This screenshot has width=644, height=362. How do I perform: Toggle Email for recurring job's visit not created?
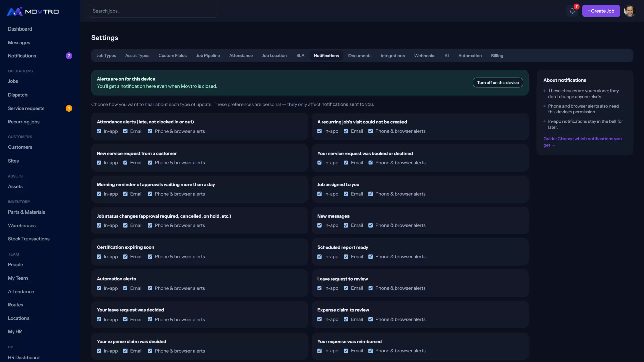pos(346,131)
